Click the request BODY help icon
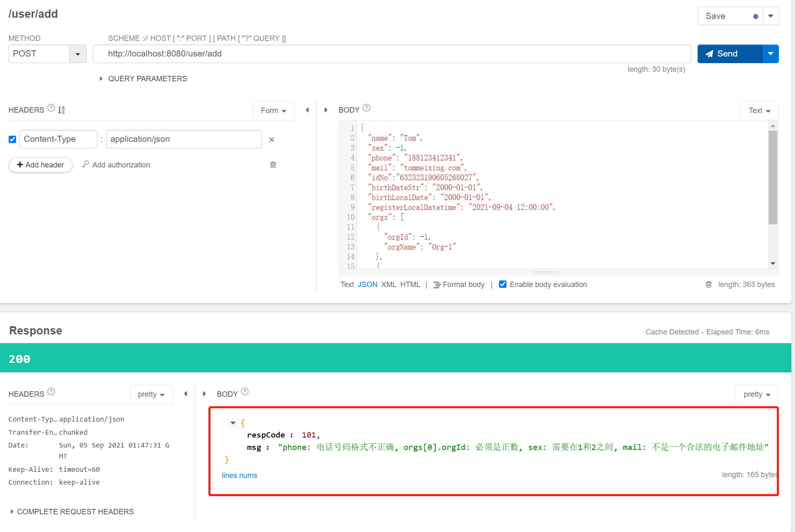The width and height of the screenshot is (795, 532). 366,108
